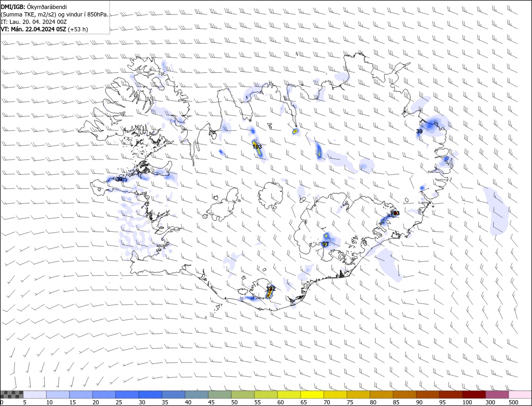Select the 40–45 teal-gray legend swatch
This screenshot has width=532, height=406.
point(196,394)
